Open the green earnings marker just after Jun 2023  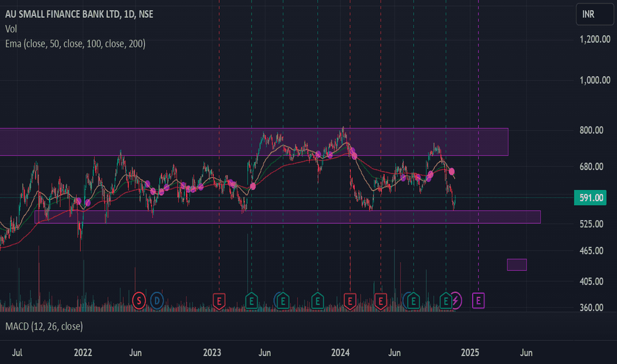[283, 301]
